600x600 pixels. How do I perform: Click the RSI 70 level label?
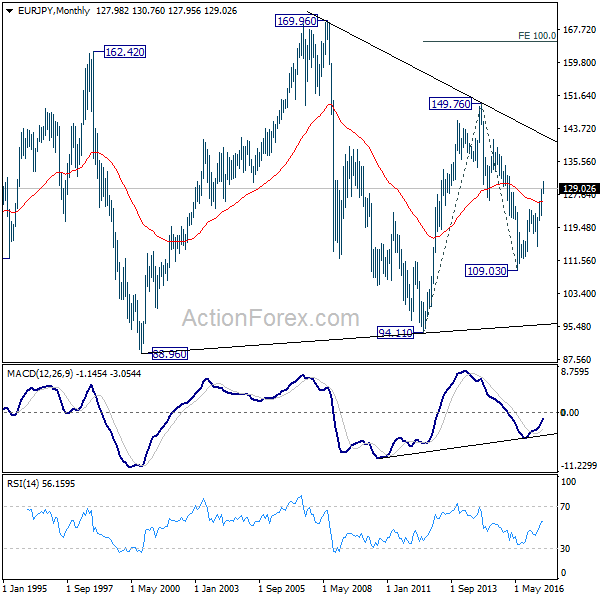[x=566, y=507]
